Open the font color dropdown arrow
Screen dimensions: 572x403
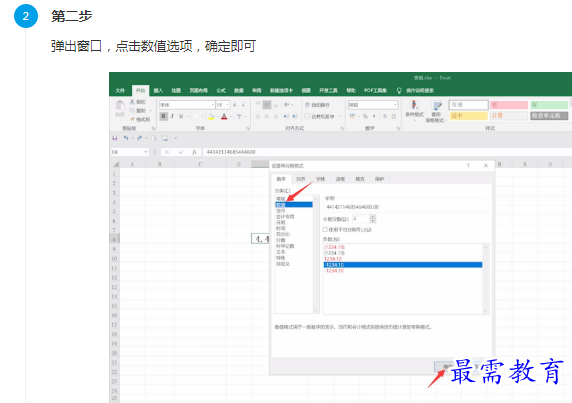click(231, 117)
